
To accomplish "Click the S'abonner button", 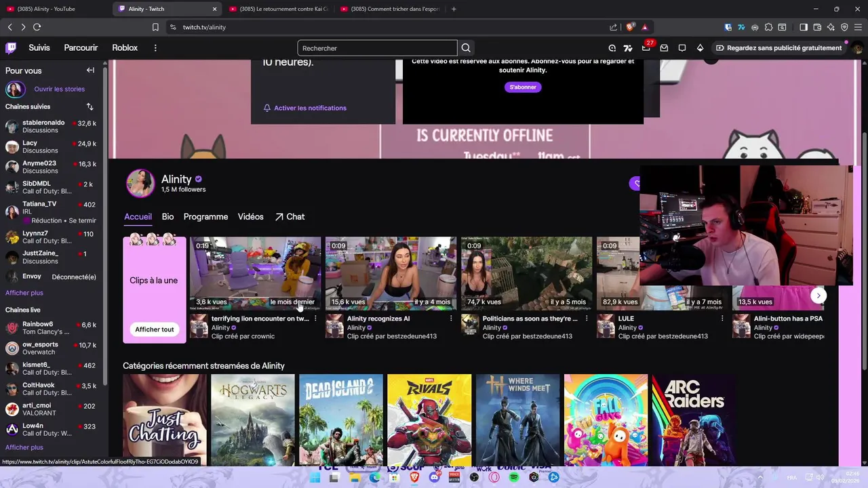I will click(523, 87).
